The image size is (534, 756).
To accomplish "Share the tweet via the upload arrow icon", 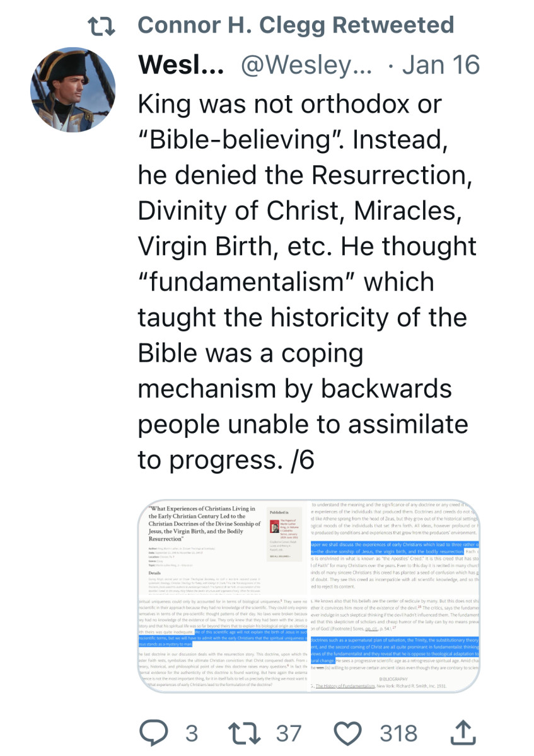I will (463, 732).
